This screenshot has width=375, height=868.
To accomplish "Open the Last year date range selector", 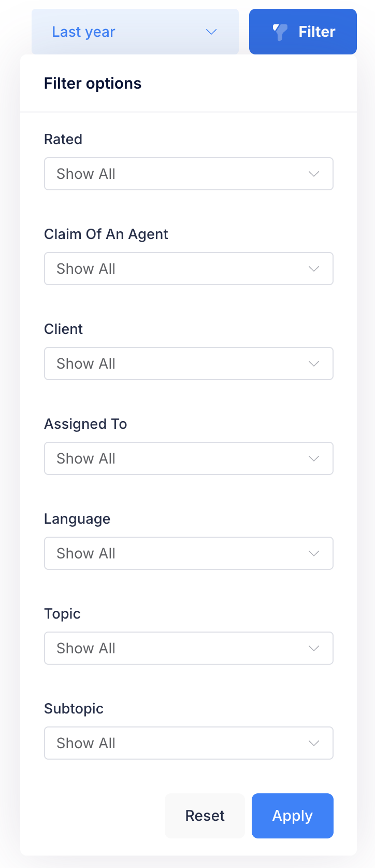I will tap(135, 32).
